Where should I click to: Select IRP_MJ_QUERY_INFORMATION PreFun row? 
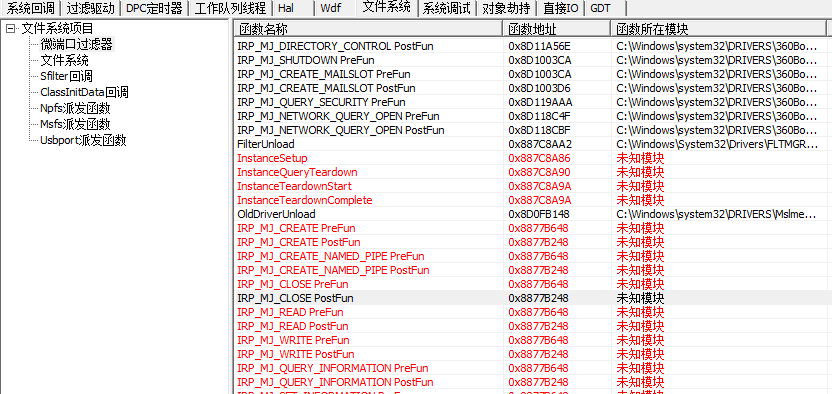[530, 368]
